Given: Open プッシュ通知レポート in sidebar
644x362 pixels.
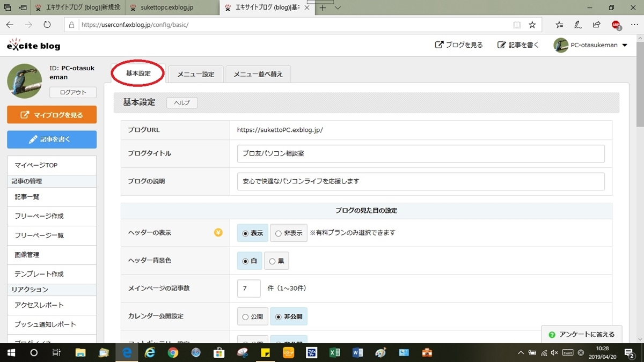Looking at the screenshot, I should (x=52, y=324).
